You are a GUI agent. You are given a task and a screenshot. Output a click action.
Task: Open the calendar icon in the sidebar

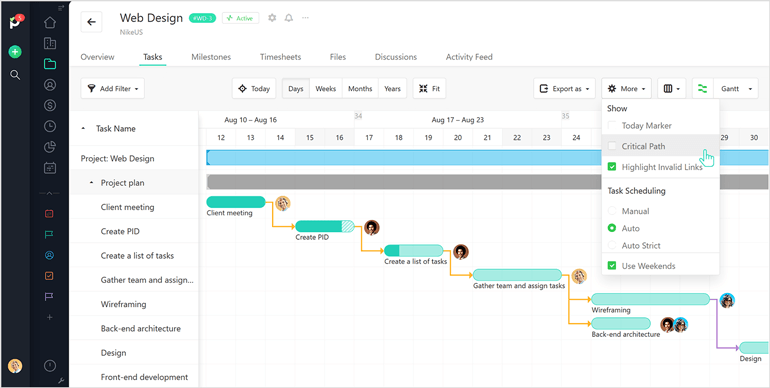pyautogui.click(x=50, y=167)
